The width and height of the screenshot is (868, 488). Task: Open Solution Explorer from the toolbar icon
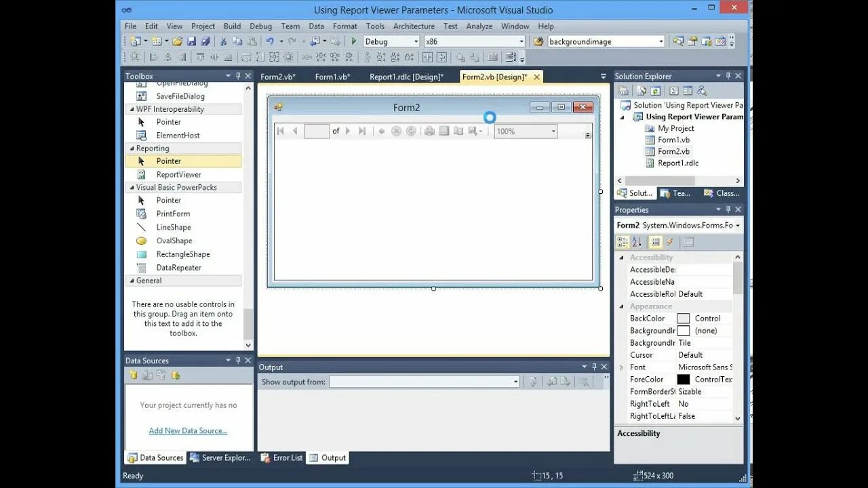(678, 41)
